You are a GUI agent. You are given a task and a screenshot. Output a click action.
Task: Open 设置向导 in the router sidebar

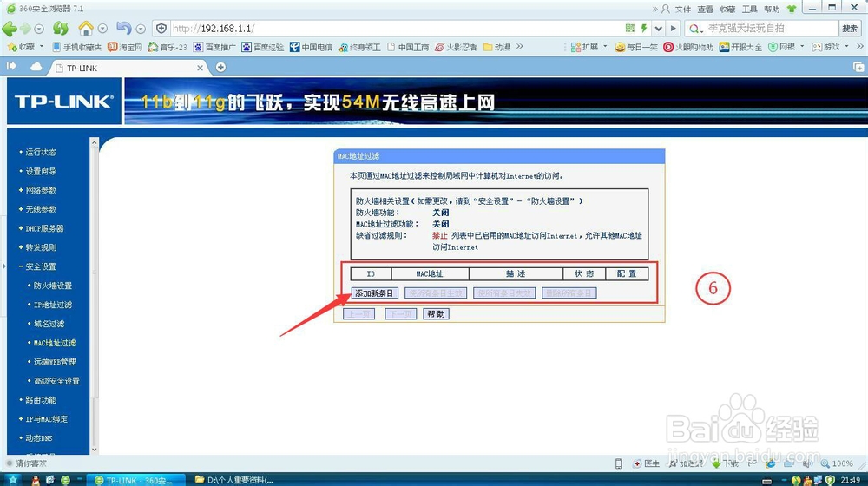tap(41, 171)
